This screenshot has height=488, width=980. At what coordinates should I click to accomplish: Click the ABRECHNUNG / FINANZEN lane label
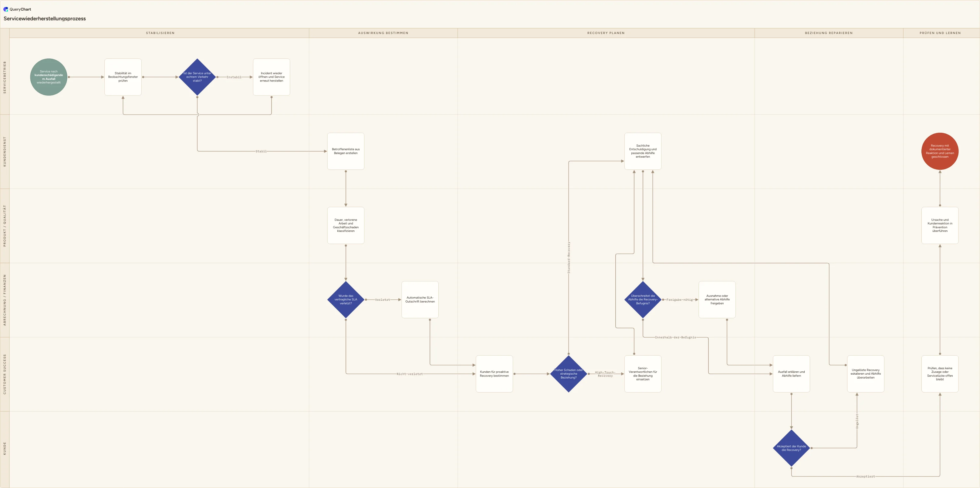[5, 300]
